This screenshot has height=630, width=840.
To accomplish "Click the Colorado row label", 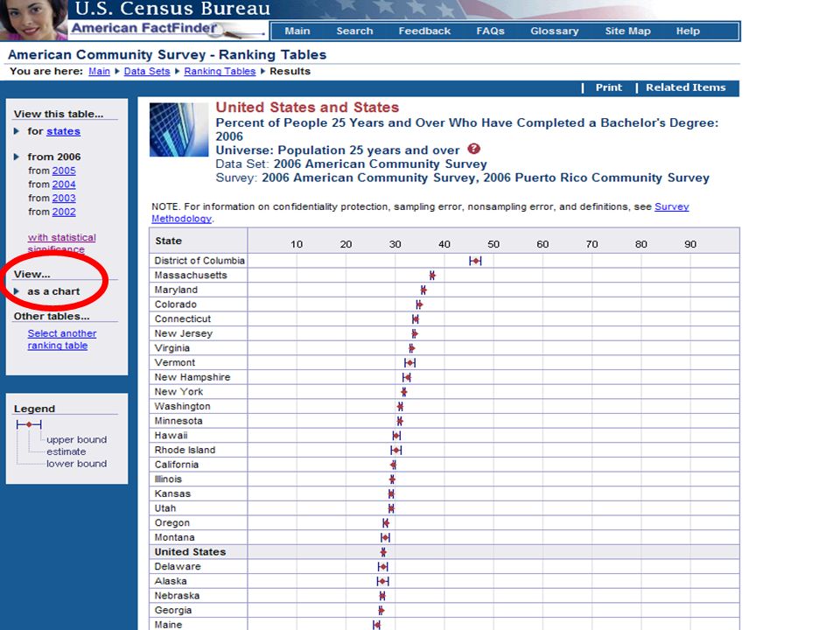I will point(175,304).
